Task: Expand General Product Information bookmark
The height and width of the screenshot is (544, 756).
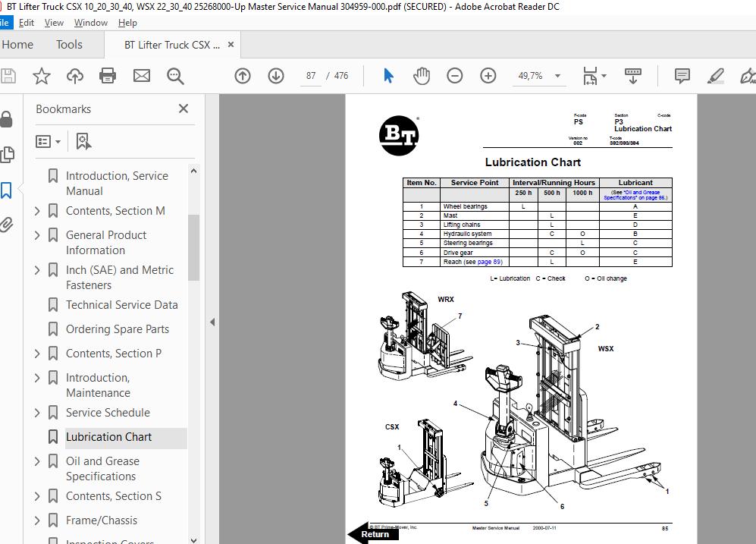Action: point(37,235)
